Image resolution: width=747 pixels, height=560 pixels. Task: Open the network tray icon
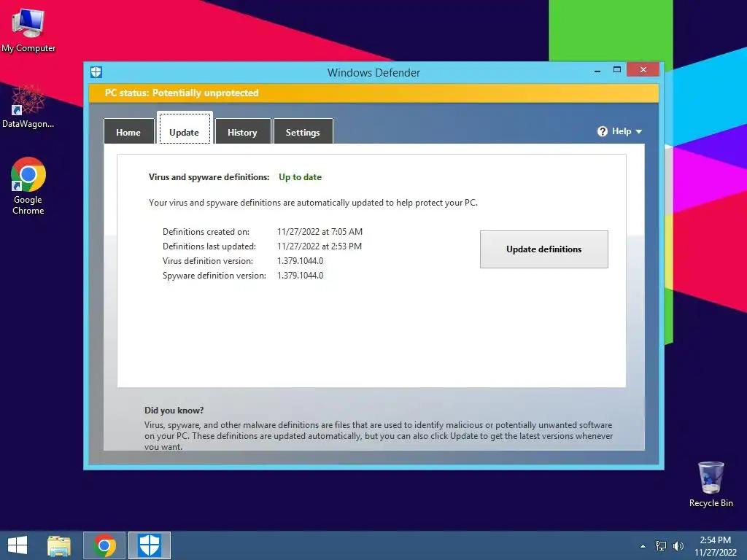click(661, 546)
